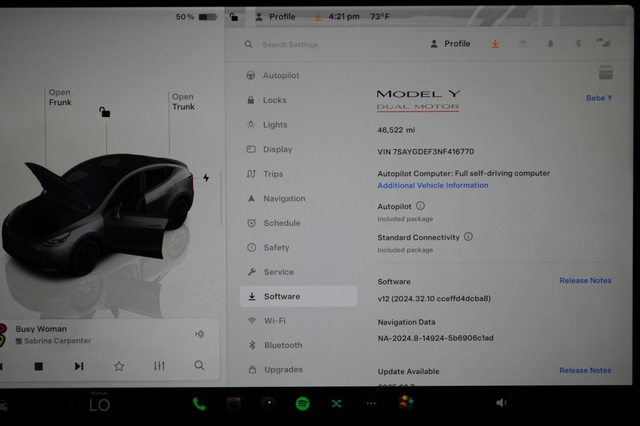Open Profile in the settings header

tap(451, 44)
